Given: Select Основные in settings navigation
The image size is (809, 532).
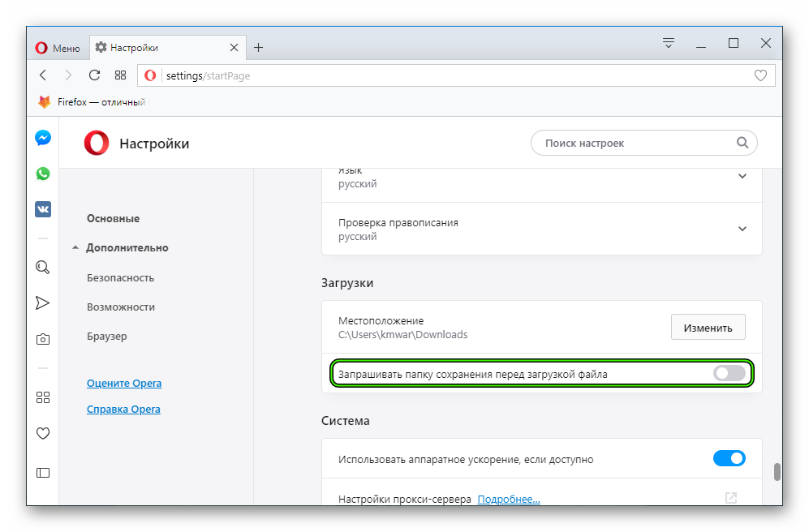Looking at the screenshot, I should coord(113,219).
